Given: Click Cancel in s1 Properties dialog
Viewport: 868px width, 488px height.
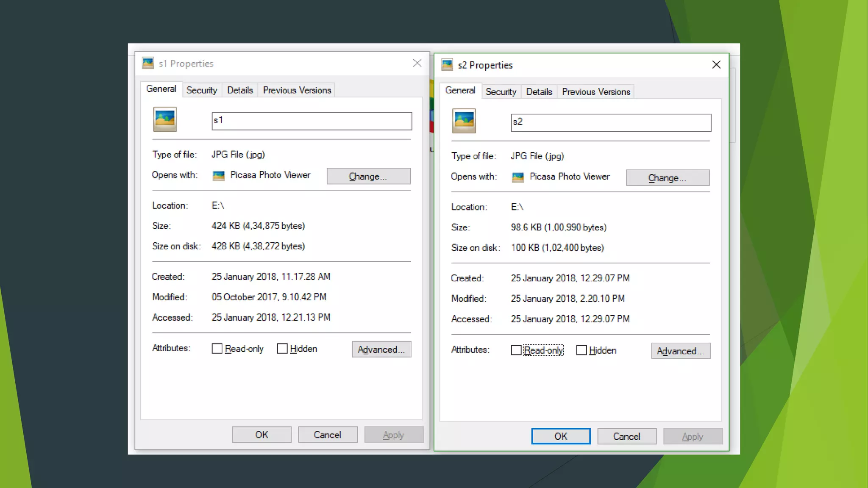Looking at the screenshot, I should click(327, 435).
